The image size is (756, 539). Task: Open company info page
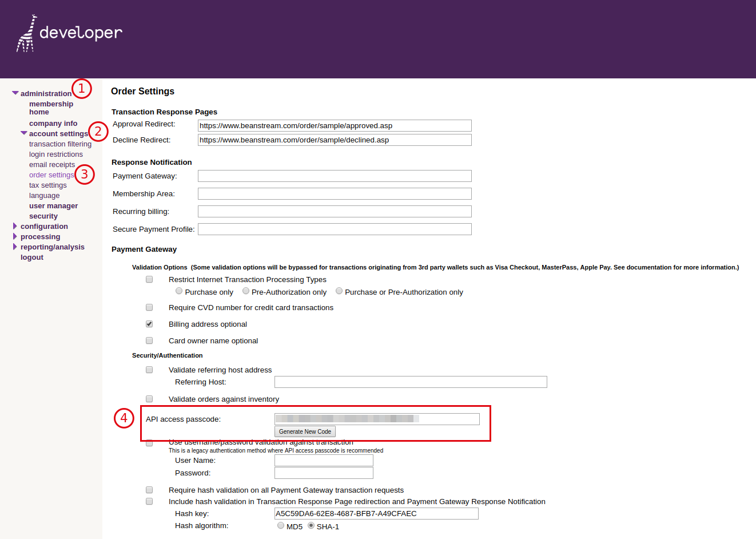pos(53,124)
